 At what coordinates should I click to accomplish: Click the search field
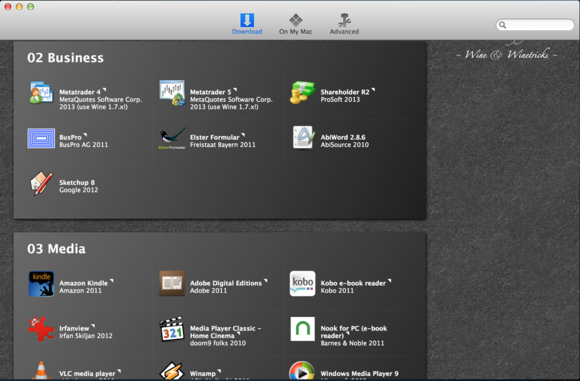tap(535, 25)
